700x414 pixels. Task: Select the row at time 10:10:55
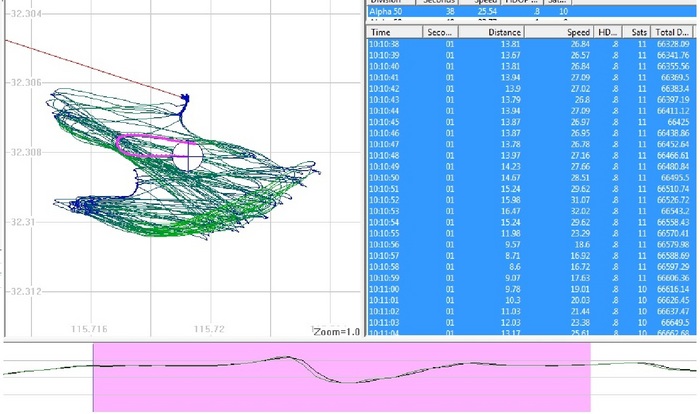(x=531, y=234)
